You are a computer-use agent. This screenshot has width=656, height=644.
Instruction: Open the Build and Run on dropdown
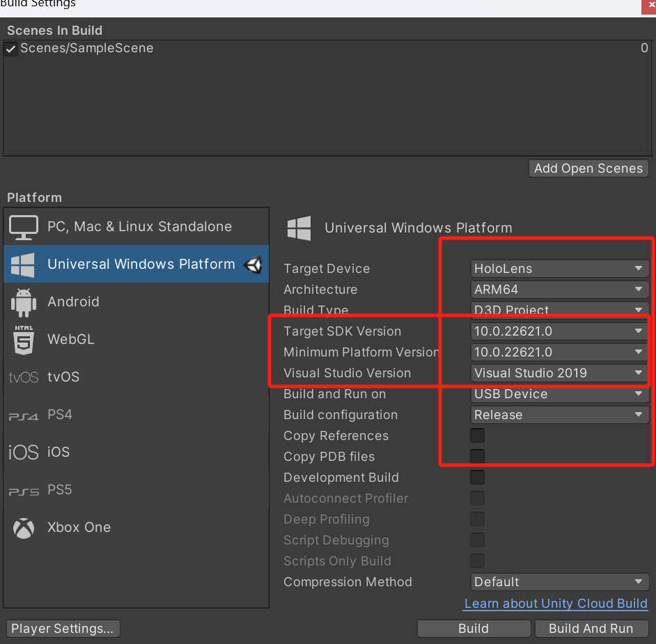pos(559,394)
